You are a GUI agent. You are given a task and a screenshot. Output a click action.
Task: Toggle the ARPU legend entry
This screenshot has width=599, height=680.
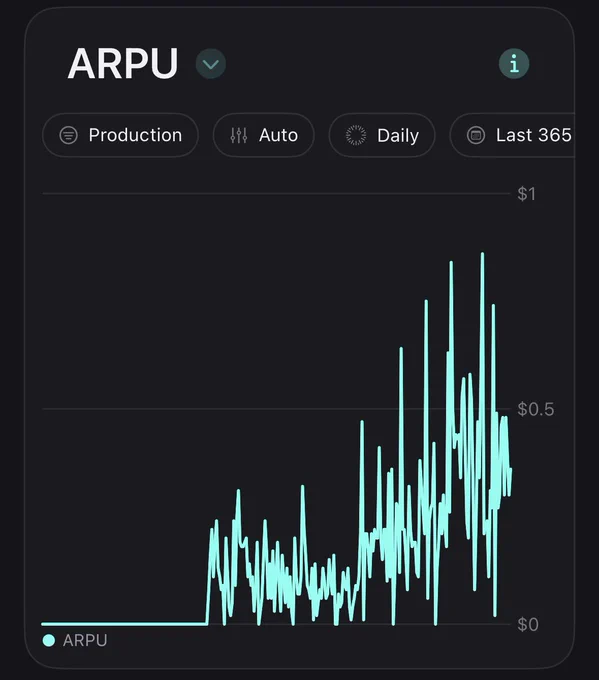(75, 641)
